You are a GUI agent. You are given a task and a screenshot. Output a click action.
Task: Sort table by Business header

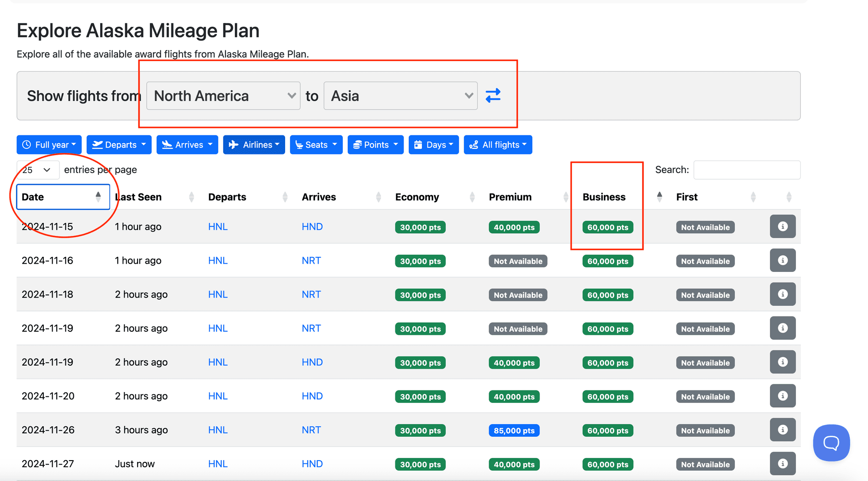point(604,197)
